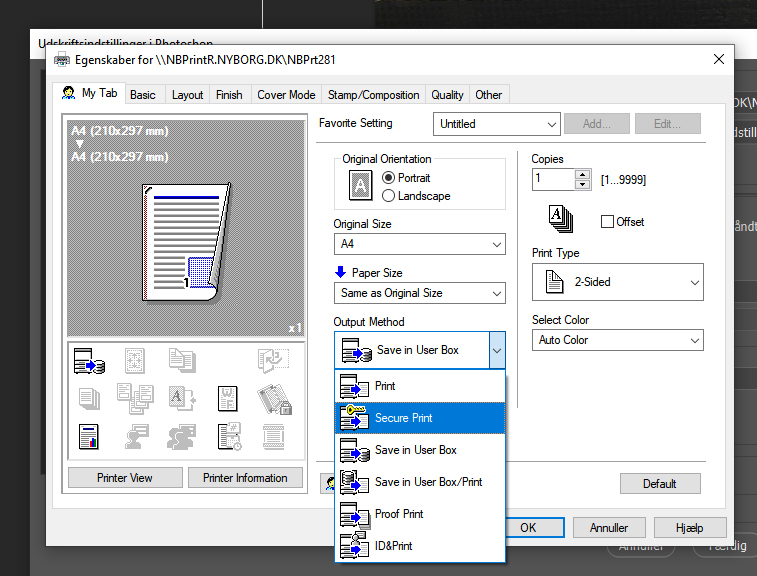Click the Print option icon
The width and height of the screenshot is (757, 576).
click(354, 386)
